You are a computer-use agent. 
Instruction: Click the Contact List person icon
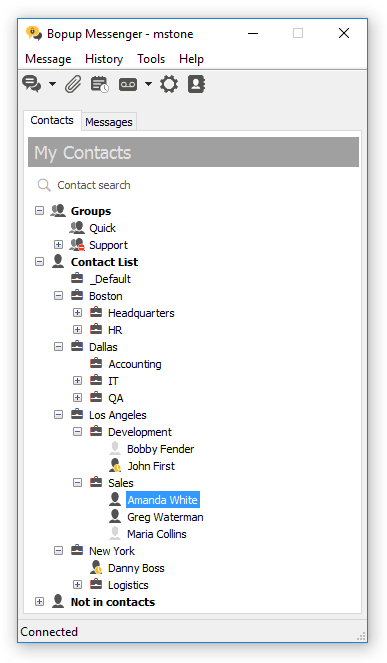(58, 261)
